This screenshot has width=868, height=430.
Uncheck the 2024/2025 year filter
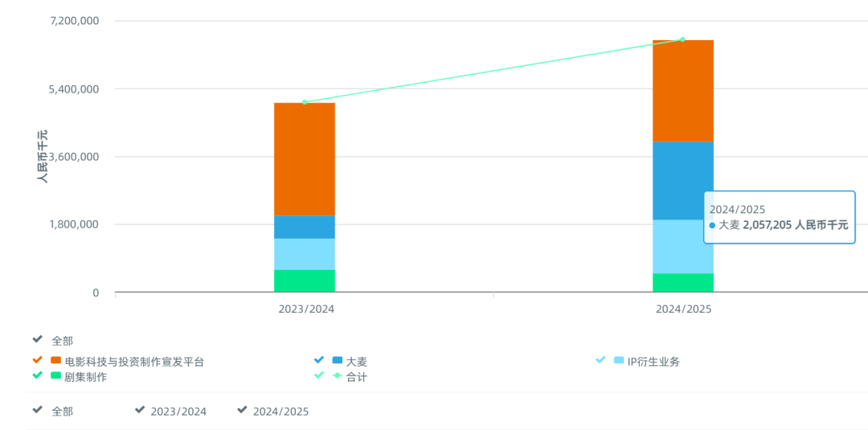coord(243,411)
